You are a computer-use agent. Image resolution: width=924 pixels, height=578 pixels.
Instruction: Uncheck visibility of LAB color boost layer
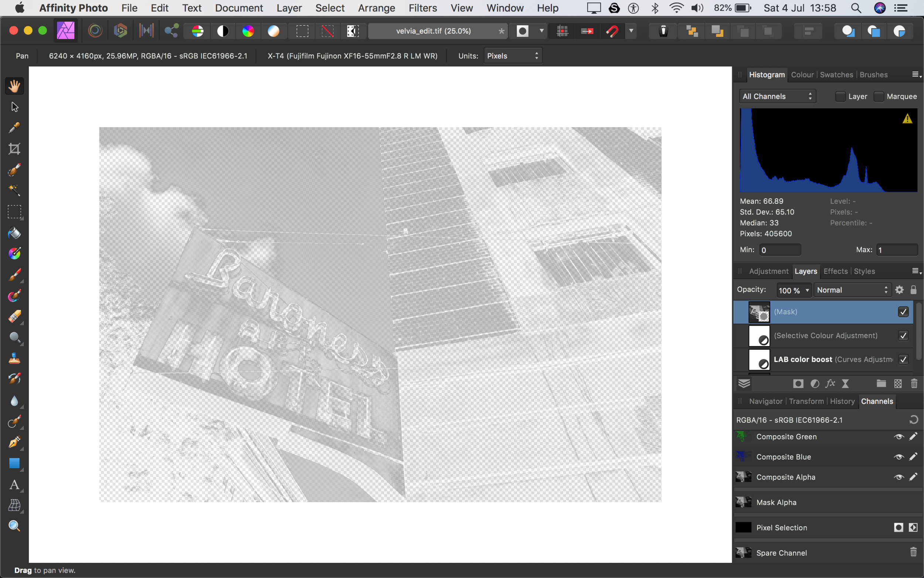point(903,359)
